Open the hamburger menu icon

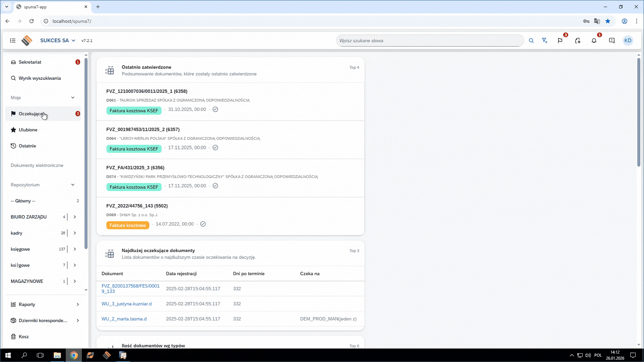tap(13, 41)
